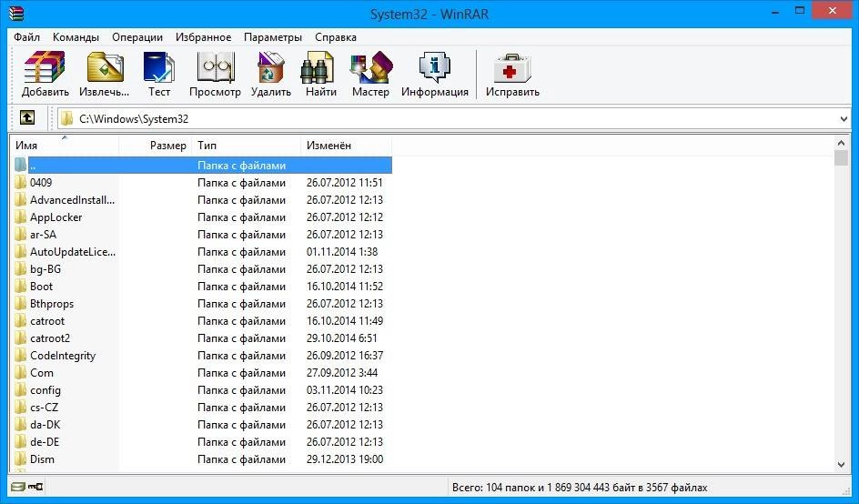859x504 pixels.
Task: Open the Просмотр (View) tool
Action: 216,67
